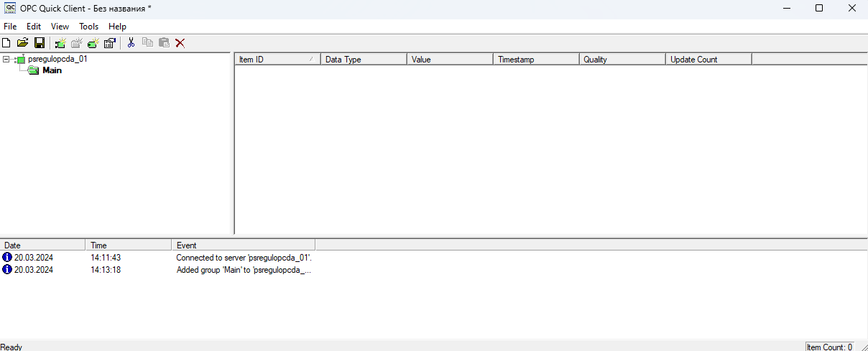Collapse the psregulopcda_01 server tree node
Screen dimensions: 868x351
(6, 60)
